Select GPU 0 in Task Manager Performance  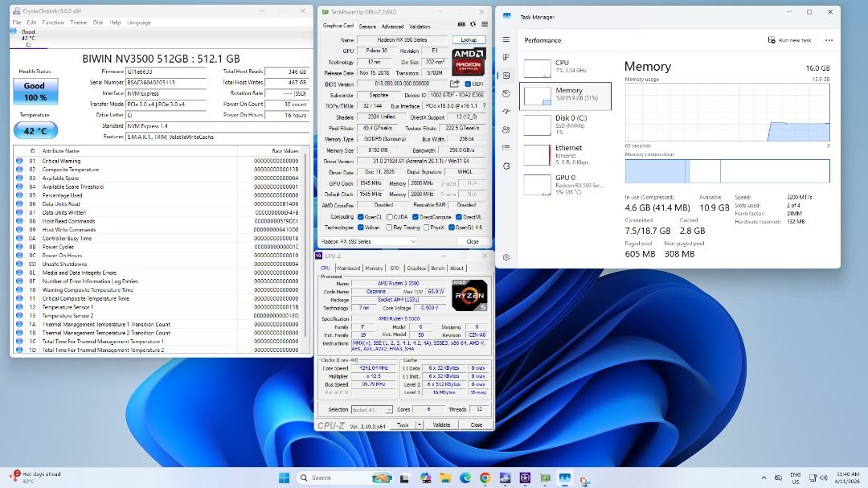point(567,184)
